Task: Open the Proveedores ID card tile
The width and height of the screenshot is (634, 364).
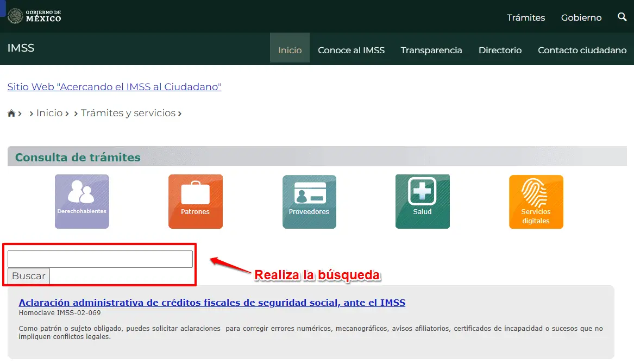Action: (309, 202)
